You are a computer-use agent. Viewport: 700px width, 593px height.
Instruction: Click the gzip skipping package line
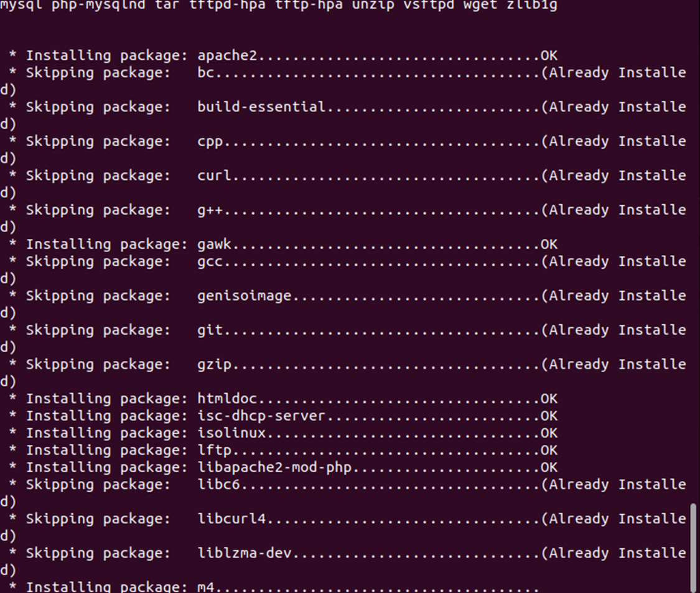coord(348,365)
